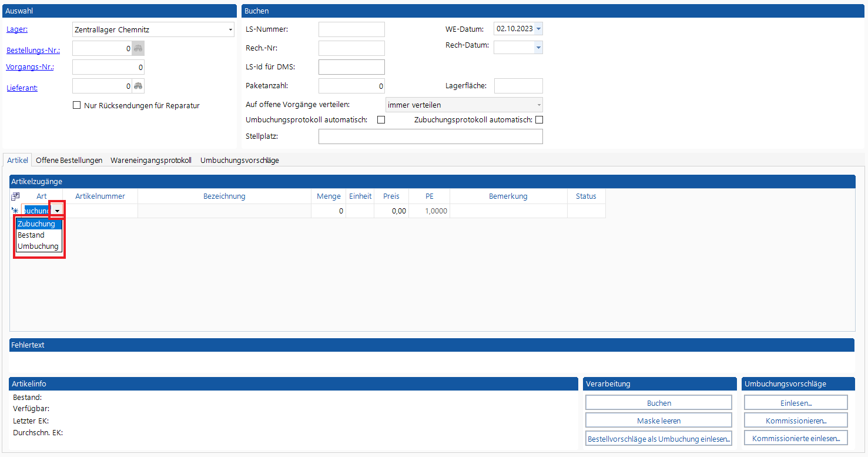This screenshot has height=457, width=868.
Task: Click the binoculars search icon beside Bestellungs-Nr.
Action: (x=138, y=49)
